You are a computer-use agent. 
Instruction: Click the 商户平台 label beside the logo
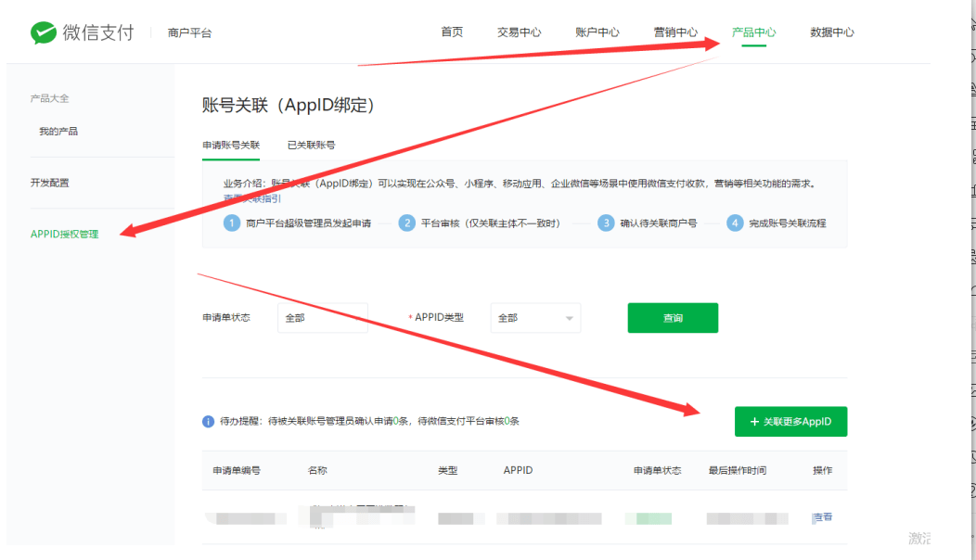pyautogui.click(x=190, y=33)
